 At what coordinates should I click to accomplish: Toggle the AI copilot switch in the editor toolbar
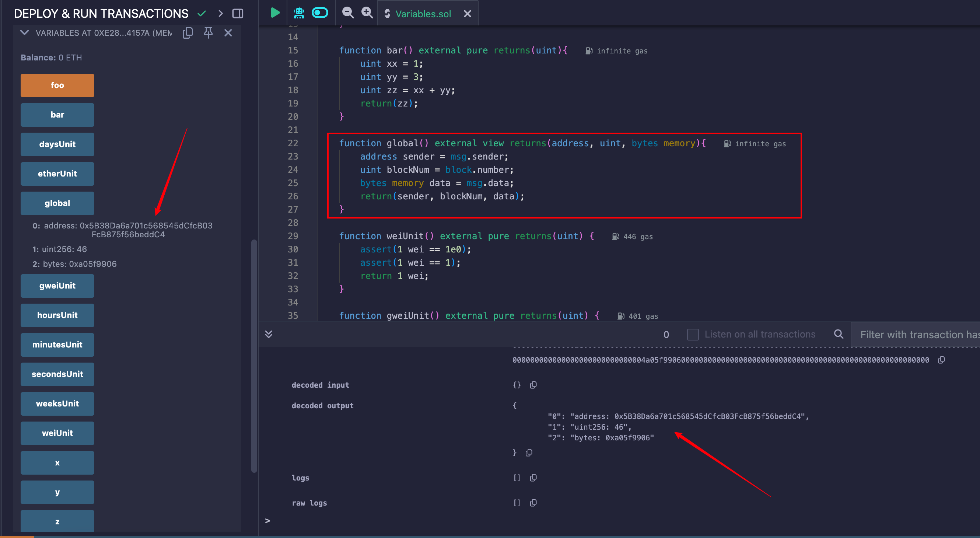click(320, 13)
